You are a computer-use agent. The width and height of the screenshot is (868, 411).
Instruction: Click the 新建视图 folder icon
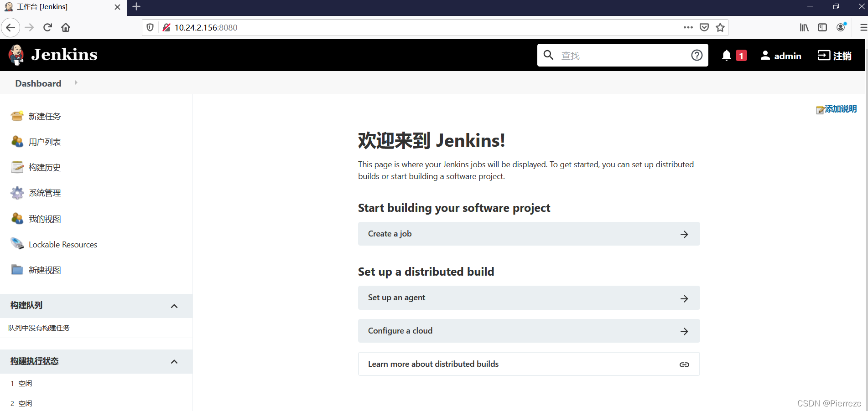17,270
